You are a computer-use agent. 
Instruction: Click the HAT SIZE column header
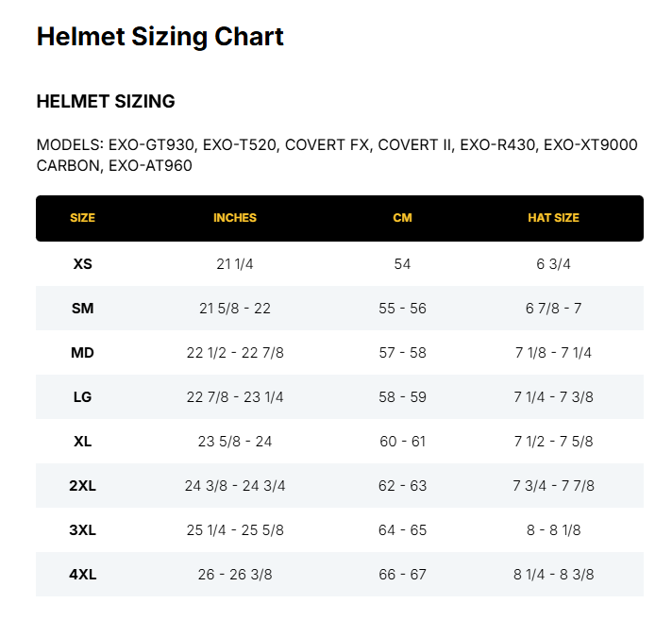click(553, 218)
